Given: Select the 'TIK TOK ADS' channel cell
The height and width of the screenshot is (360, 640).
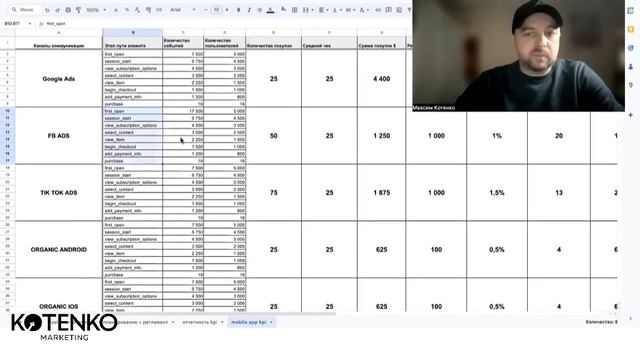Looking at the screenshot, I should (x=59, y=193).
